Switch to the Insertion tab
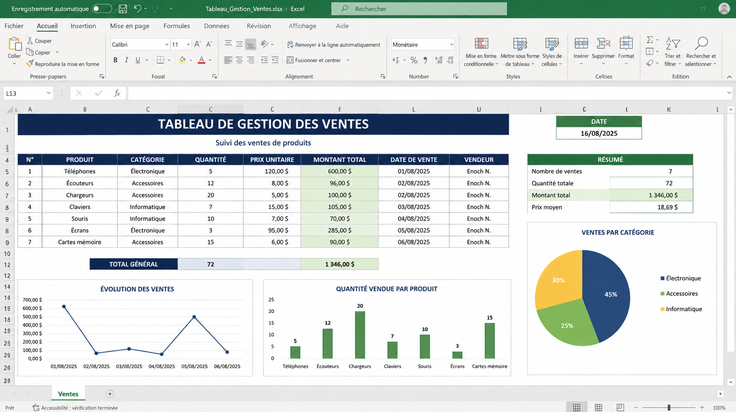This screenshot has width=736, height=412. click(83, 26)
